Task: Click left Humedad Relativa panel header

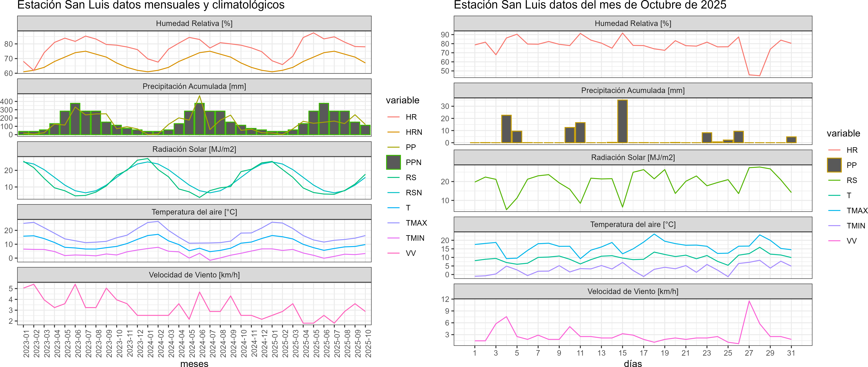Action: tap(194, 24)
